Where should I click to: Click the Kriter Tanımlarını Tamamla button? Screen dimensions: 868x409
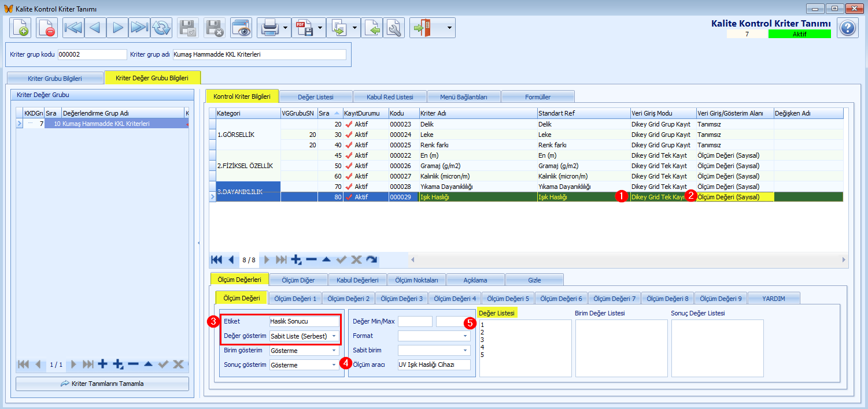point(102,384)
